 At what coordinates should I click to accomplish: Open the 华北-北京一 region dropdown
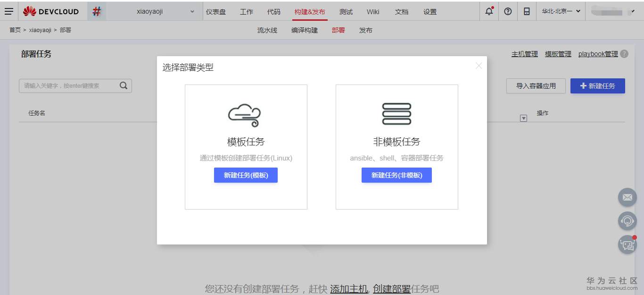(560, 11)
